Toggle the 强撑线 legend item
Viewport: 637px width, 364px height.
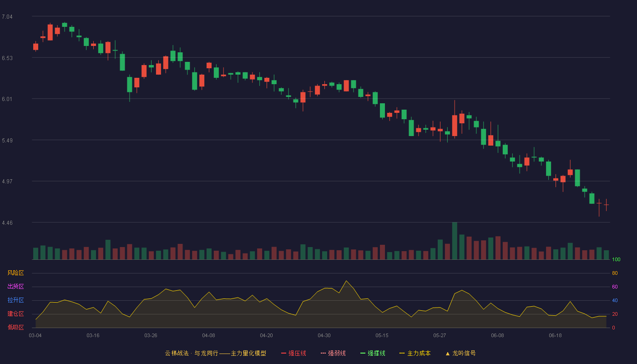[373, 353]
